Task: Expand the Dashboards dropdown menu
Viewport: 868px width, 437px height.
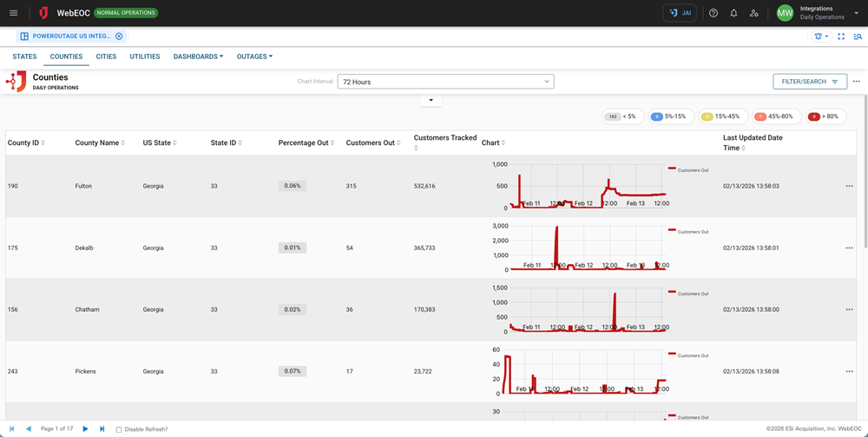Action: pyautogui.click(x=198, y=56)
